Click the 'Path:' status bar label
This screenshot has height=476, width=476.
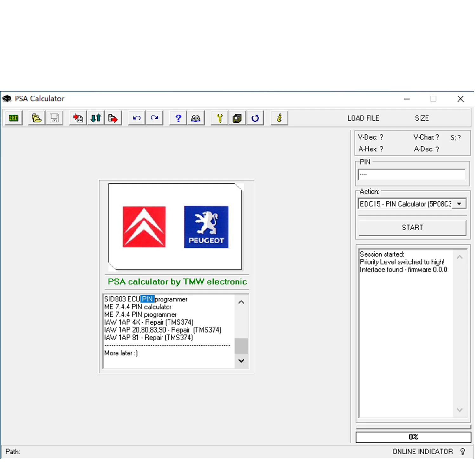tap(13, 452)
